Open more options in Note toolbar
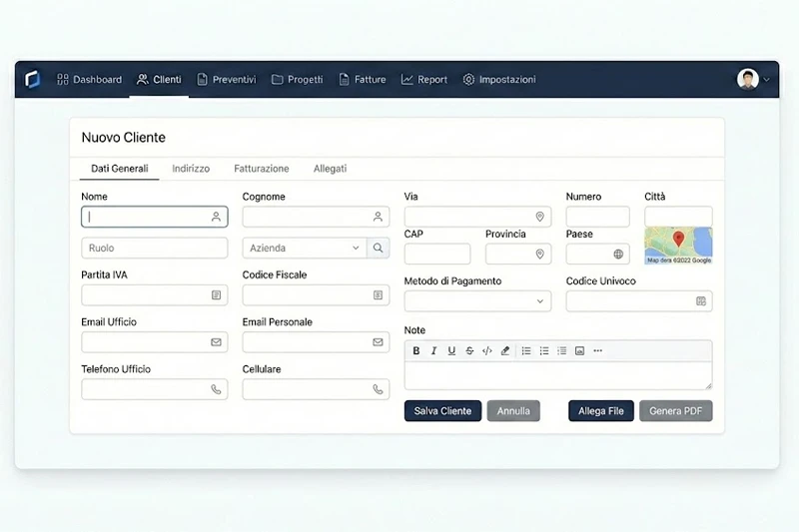Screen dimensions: 799x532 pyautogui.click(x=597, y=350)
